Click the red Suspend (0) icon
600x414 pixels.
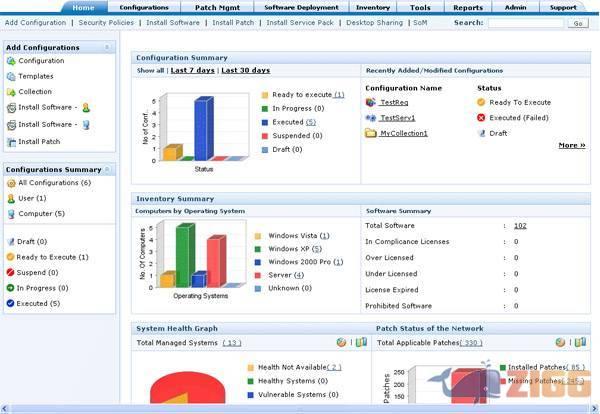10,272
